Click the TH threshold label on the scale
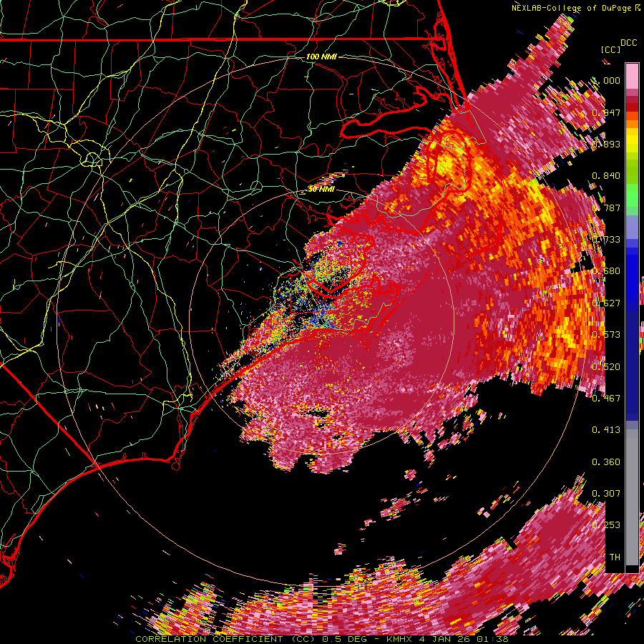Viewport: 644px width, 644px height. pos(615,557)
